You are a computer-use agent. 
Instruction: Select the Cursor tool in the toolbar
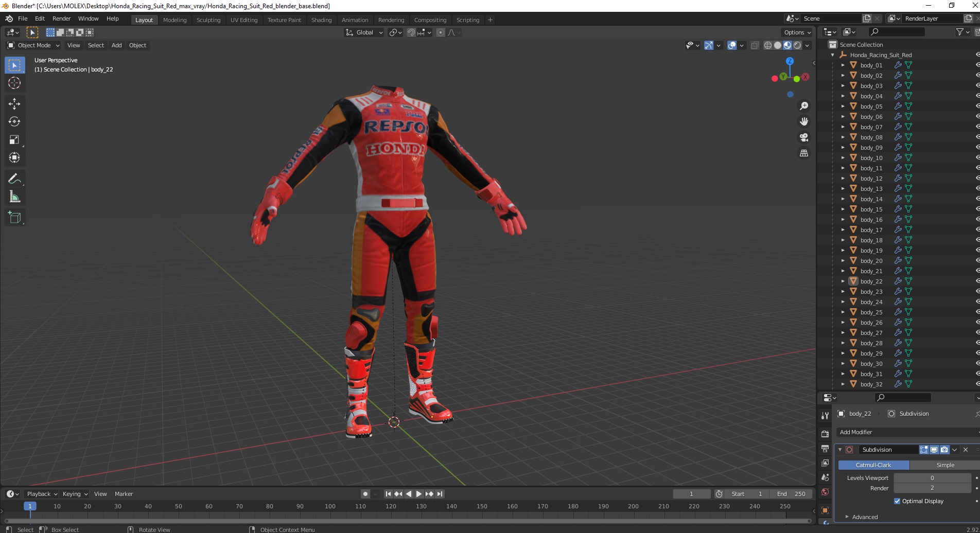14,83
